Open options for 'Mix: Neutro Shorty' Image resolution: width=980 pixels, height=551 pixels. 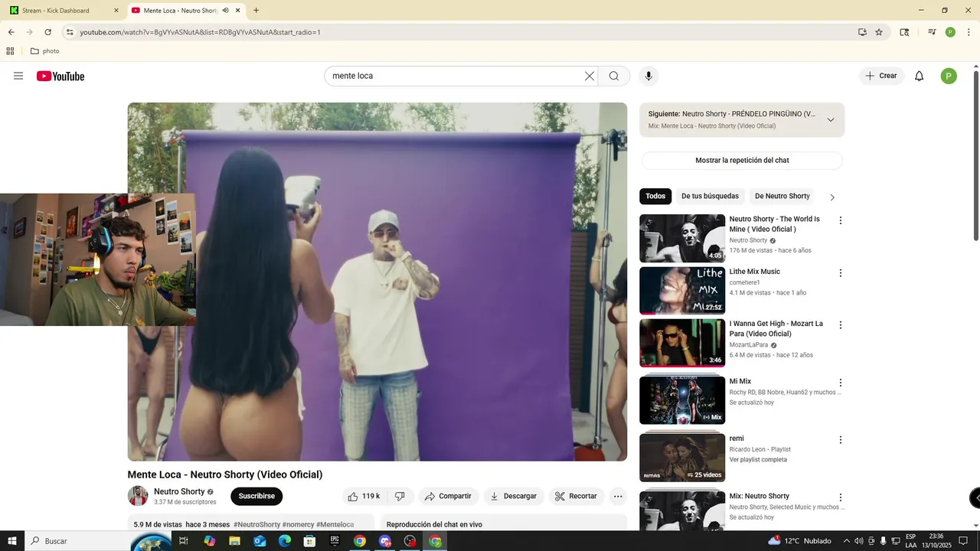point(840,497)
